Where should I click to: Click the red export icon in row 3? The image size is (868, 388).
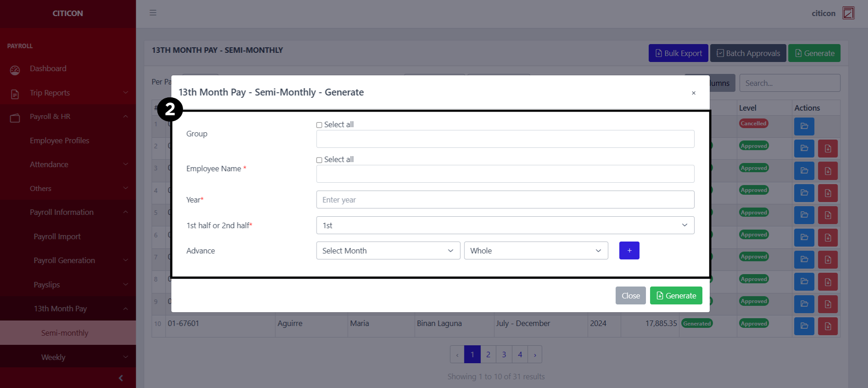828,171
